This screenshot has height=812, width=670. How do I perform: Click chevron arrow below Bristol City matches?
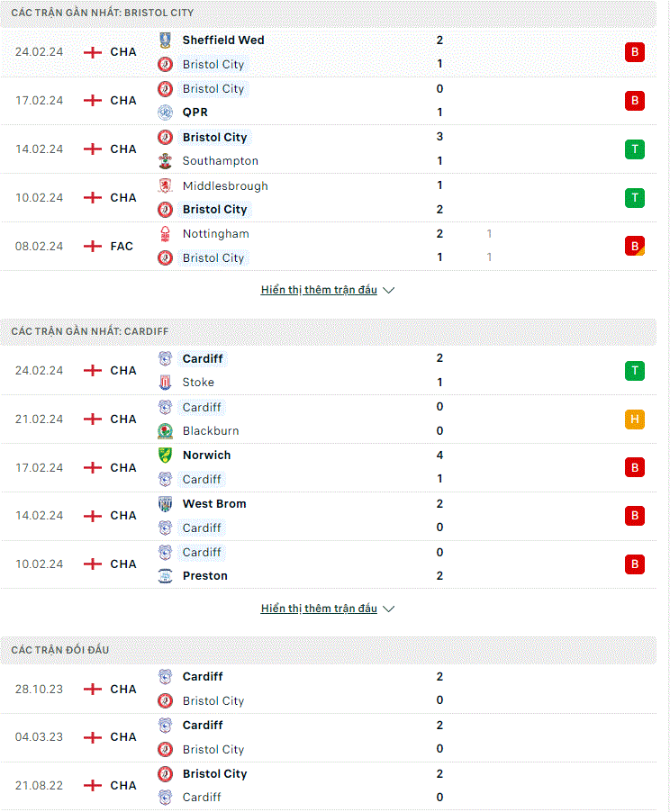(x=389, y=291)
